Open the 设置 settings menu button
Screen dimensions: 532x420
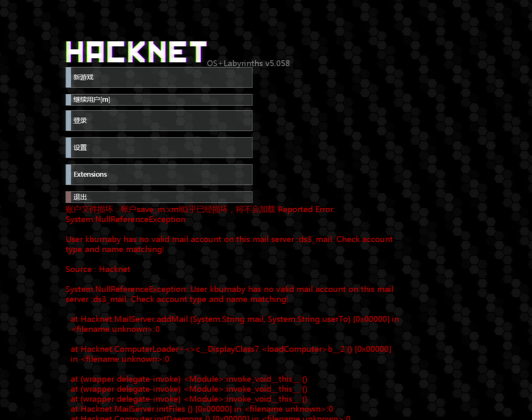point(159,148)
